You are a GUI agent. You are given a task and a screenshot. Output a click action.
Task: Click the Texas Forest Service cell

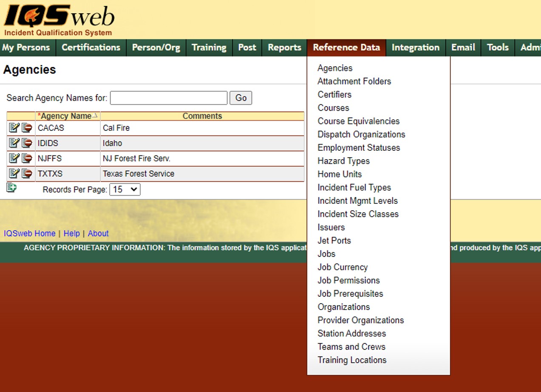pyautogui.click(x=202, y=174)
